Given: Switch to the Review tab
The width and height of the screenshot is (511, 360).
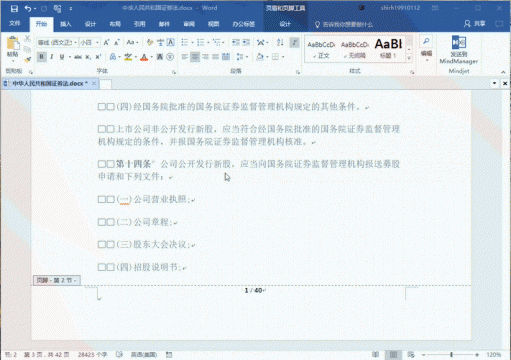Looking at the screenshot, I should [x=189, y=24].
